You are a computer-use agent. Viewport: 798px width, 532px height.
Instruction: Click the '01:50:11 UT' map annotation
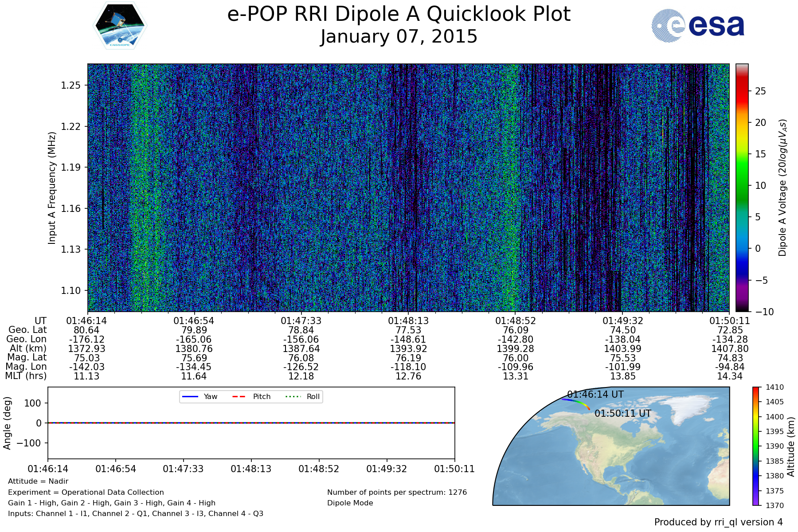point(622,413)
